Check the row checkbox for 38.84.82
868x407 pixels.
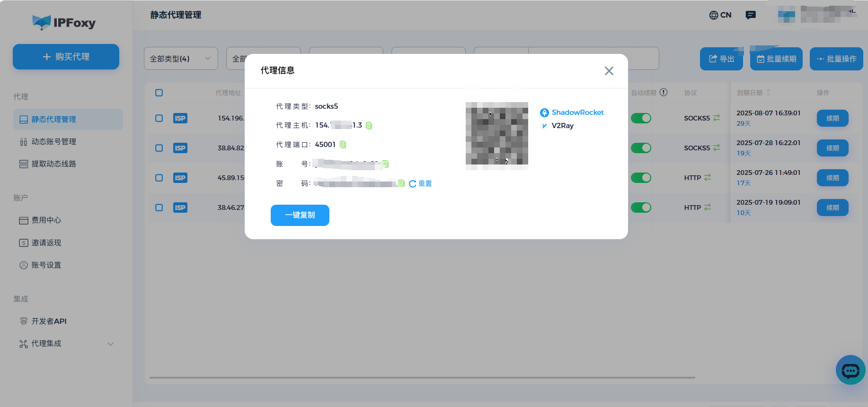tap(159, 148)
